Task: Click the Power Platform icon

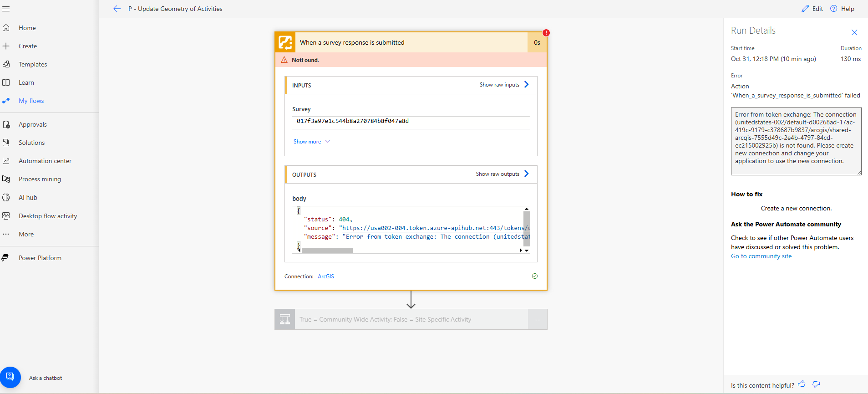Action: (x=5, y=258)
